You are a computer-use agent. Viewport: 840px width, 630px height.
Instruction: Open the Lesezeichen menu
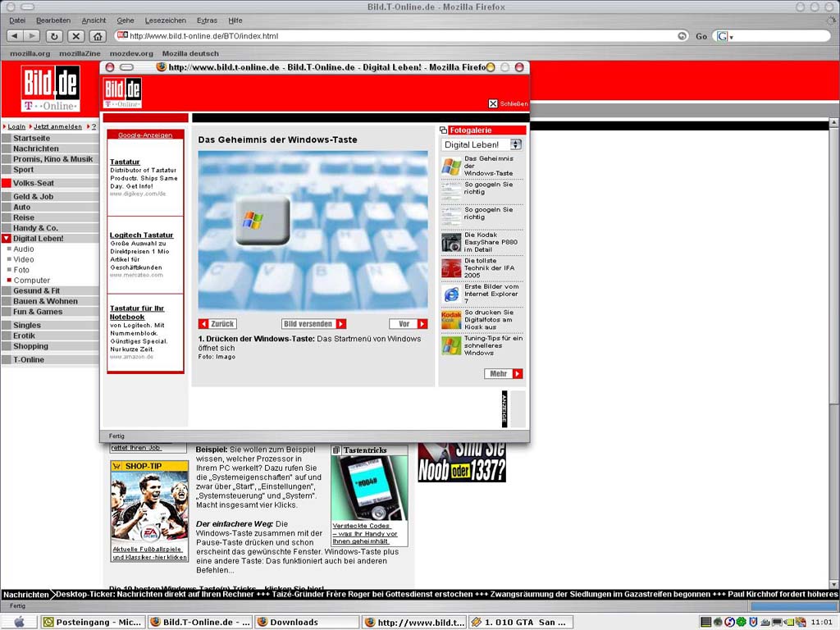166,21
